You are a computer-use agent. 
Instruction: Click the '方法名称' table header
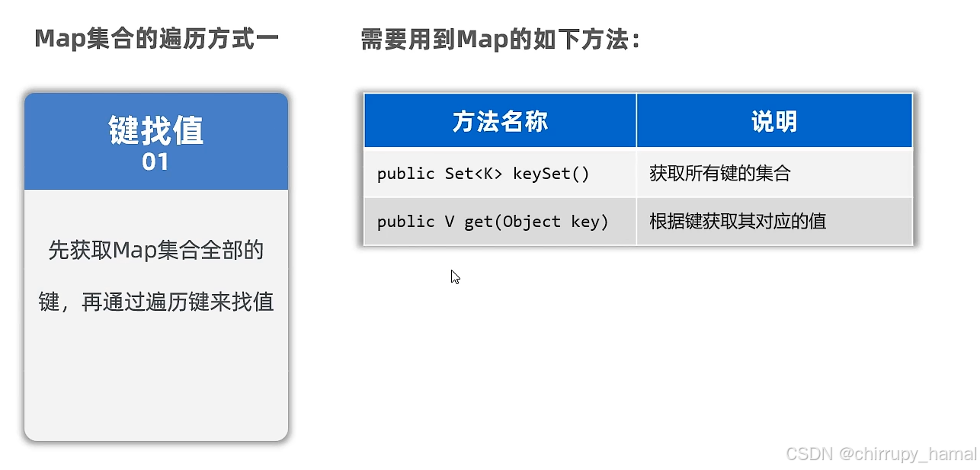[500, 121]
